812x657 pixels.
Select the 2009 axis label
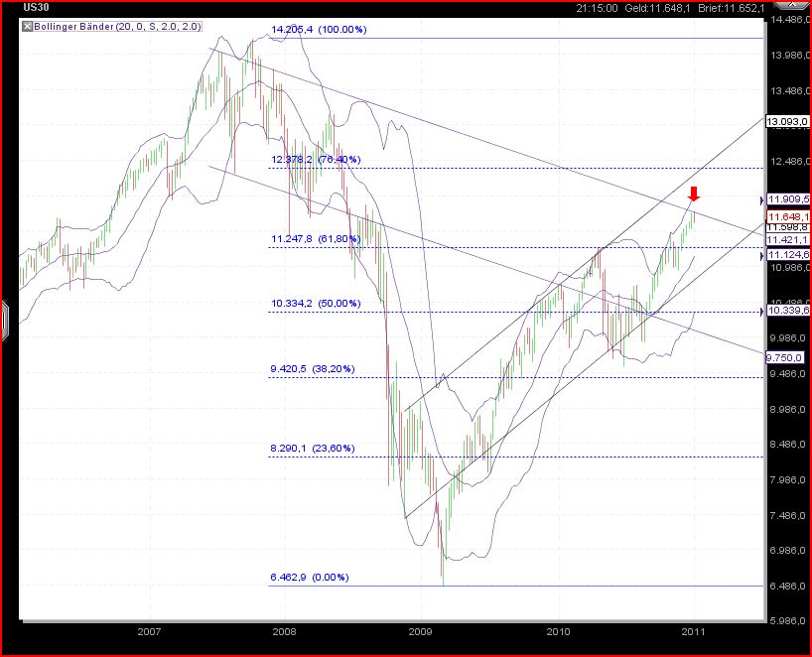pos(421,630)
